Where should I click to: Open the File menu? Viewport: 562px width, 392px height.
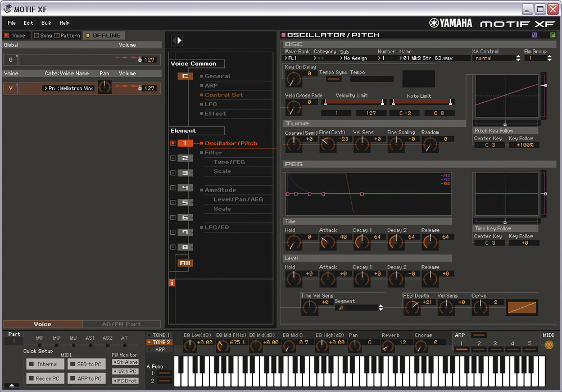pos(12,23)
